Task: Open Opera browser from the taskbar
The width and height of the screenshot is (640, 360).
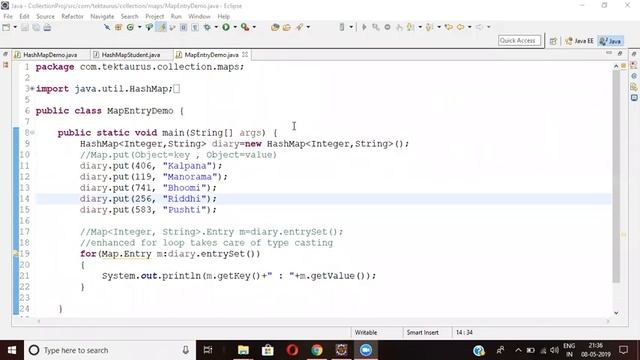Action: [x=292, y=350]
